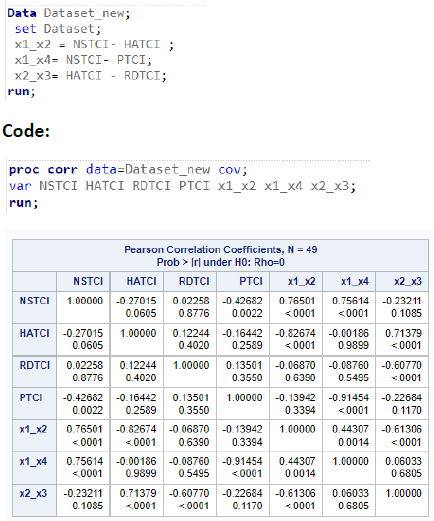Click the 1.00000 diagonal value in the NSTCI row

tap(85, 301)
